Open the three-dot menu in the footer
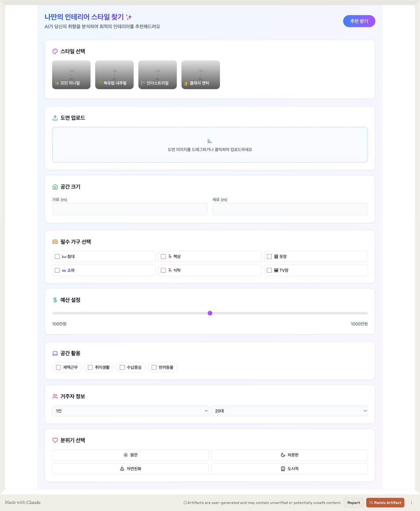Screen dimensions: 420x511 point(411,502)
